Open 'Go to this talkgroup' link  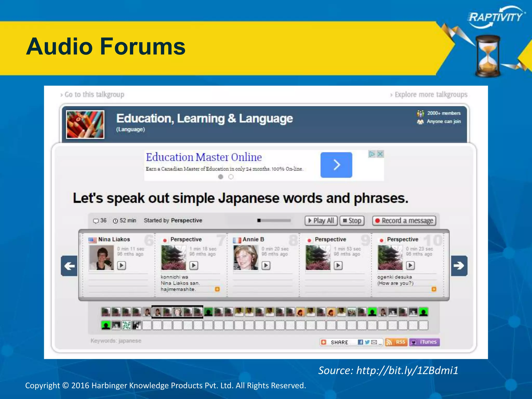pyautogui.click(x=92, y=95)
